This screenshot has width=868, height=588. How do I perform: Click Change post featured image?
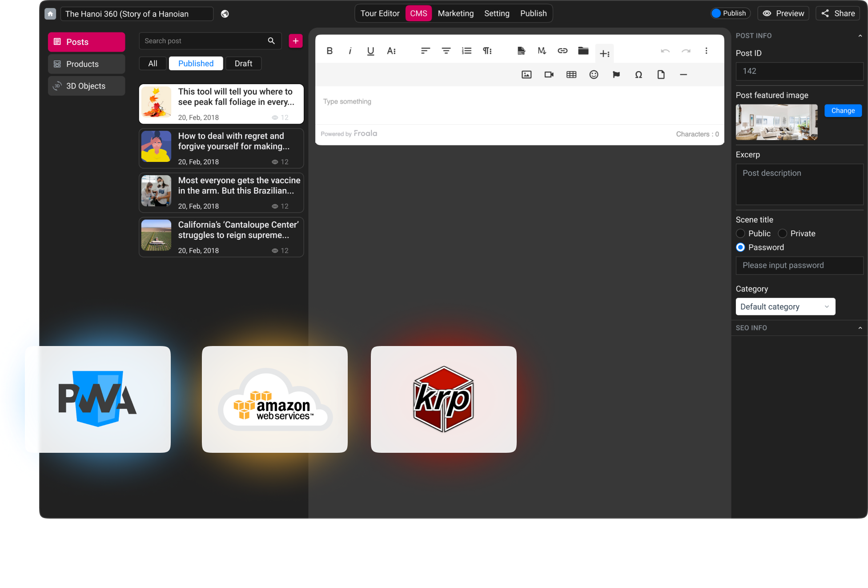click(x=843, y=109)
